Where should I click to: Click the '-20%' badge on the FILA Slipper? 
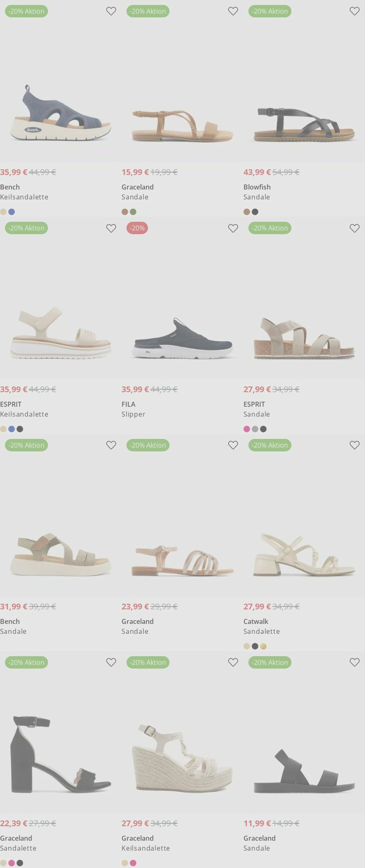pos(137,228)
